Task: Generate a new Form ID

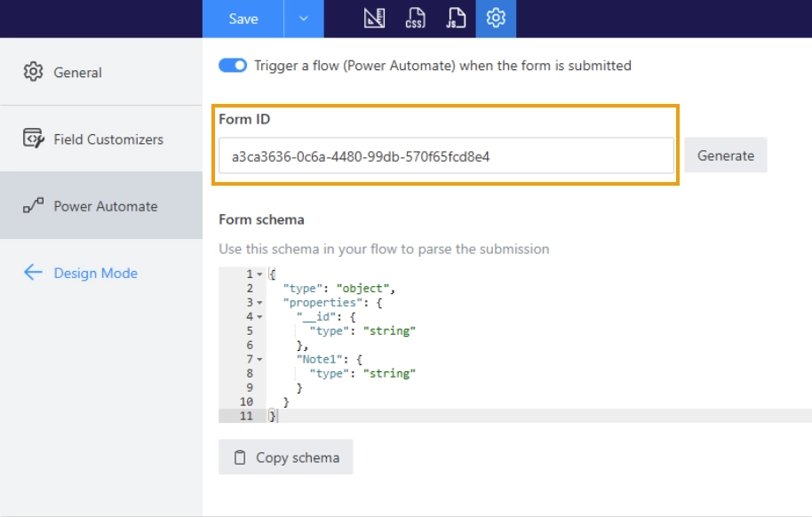Action: tap(725, 155)
